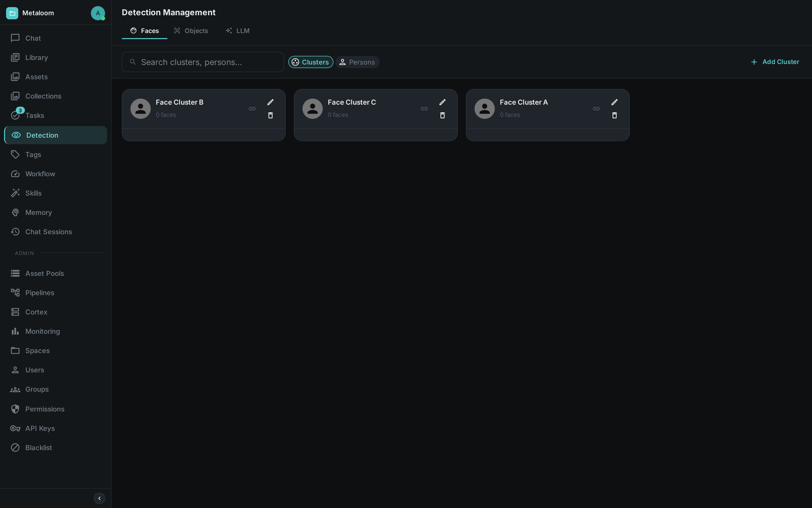Click Face Cluster C avatar thumbnail

pyautogui.click(x=313, y=109)
